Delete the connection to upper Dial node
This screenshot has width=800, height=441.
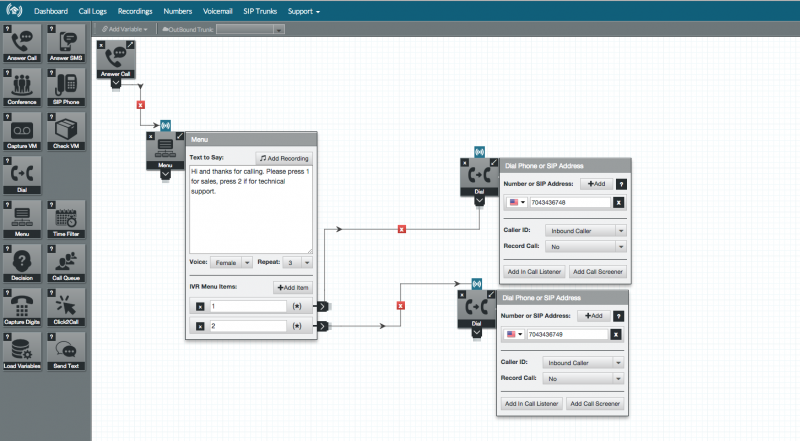coord(402,229)
